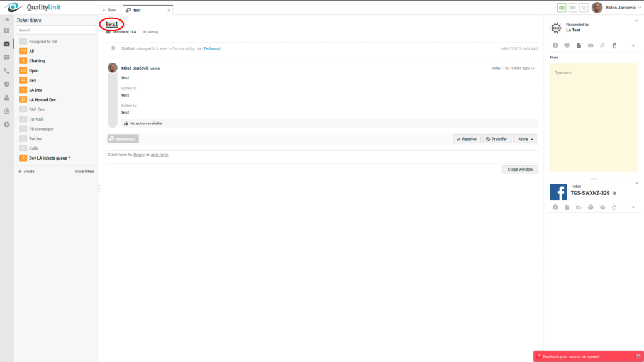644x362 pixels.
Task: Expand the message options chevron by timestamp
Action: [533, 69]
